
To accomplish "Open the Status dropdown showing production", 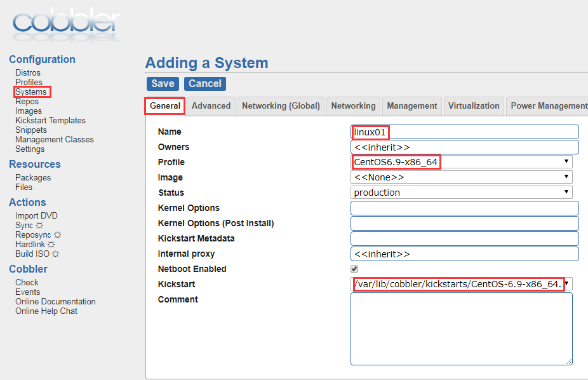I will tap(462, 193).
